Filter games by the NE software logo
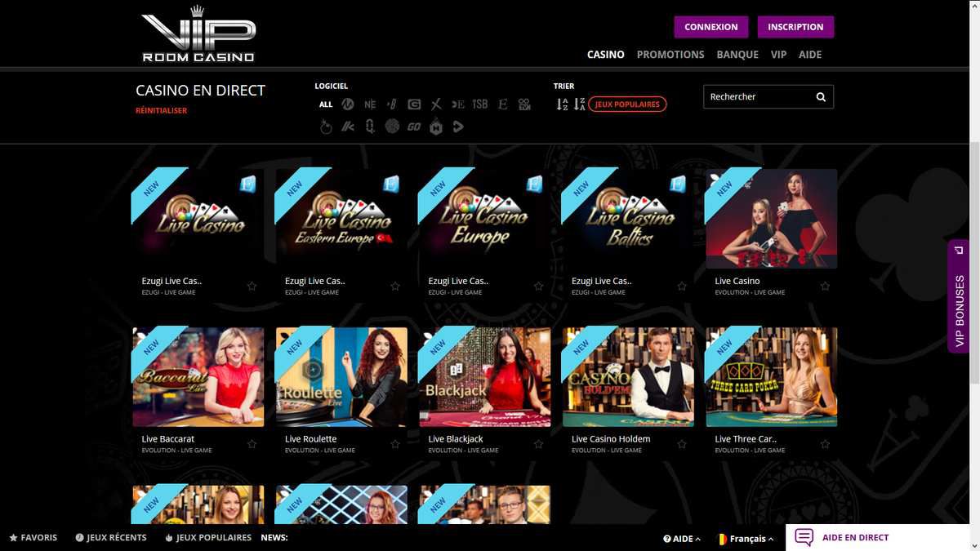Viewport: 980px width, 551px height. 370,104
